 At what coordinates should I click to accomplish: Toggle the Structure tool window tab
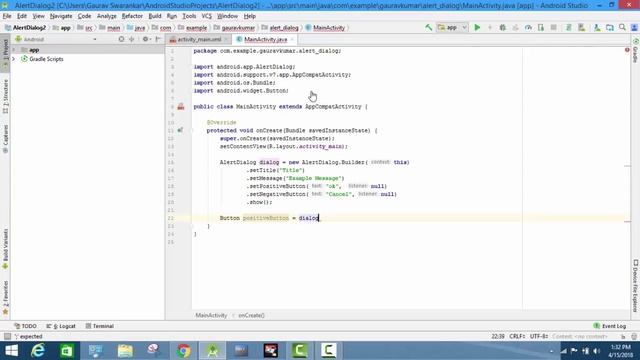click(x=5, y=97)
